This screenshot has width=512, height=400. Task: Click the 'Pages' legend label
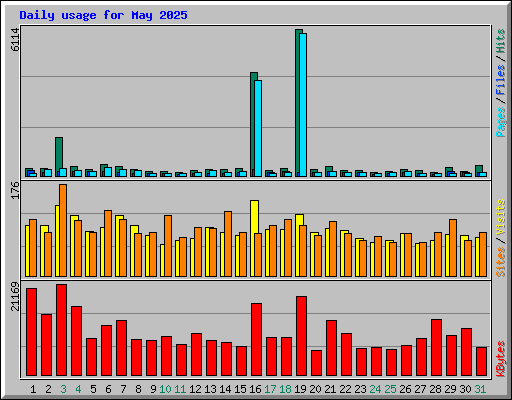(501, 122)
